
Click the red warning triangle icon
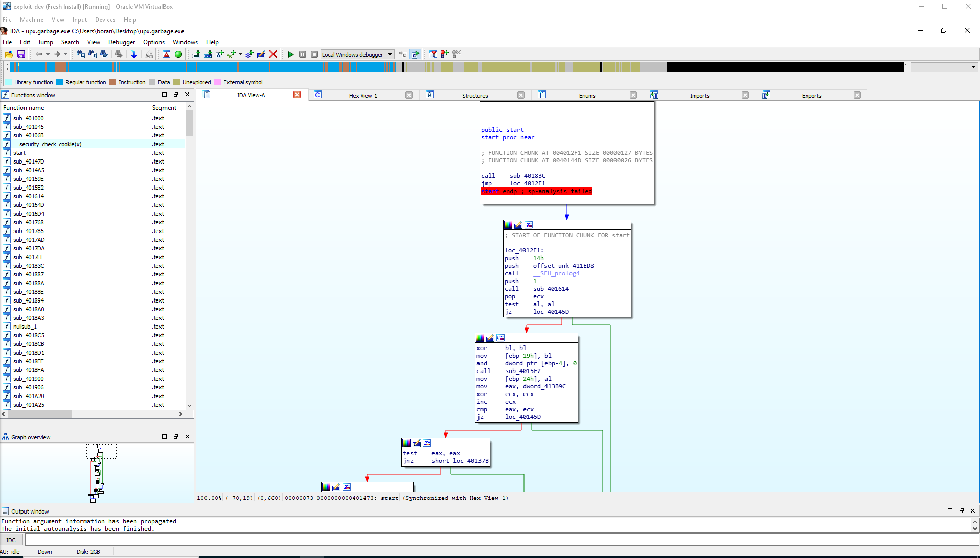[x=166, y=54]
